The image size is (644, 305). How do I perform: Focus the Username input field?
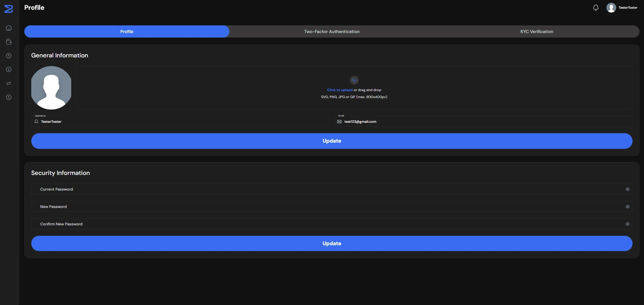[180, 121]
